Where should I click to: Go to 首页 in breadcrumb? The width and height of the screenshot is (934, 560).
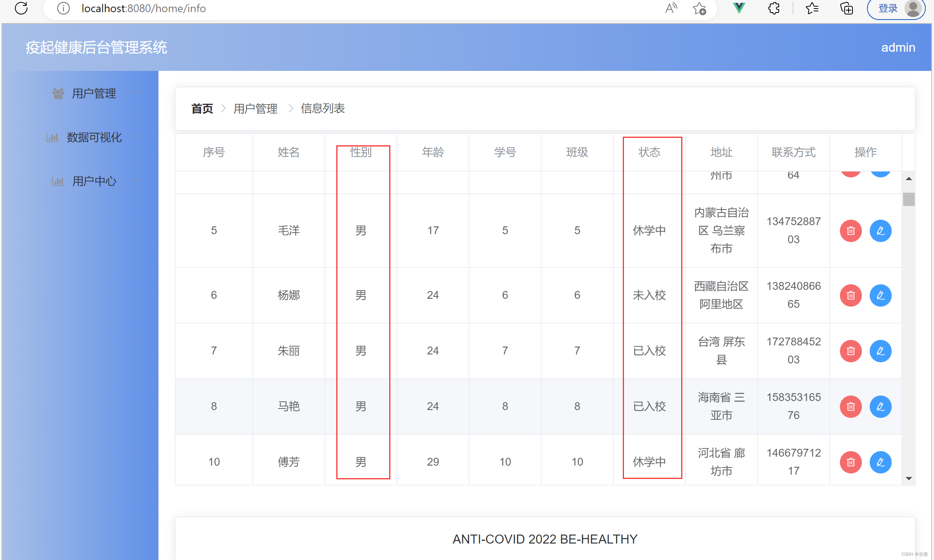click(x=202, y=108)
